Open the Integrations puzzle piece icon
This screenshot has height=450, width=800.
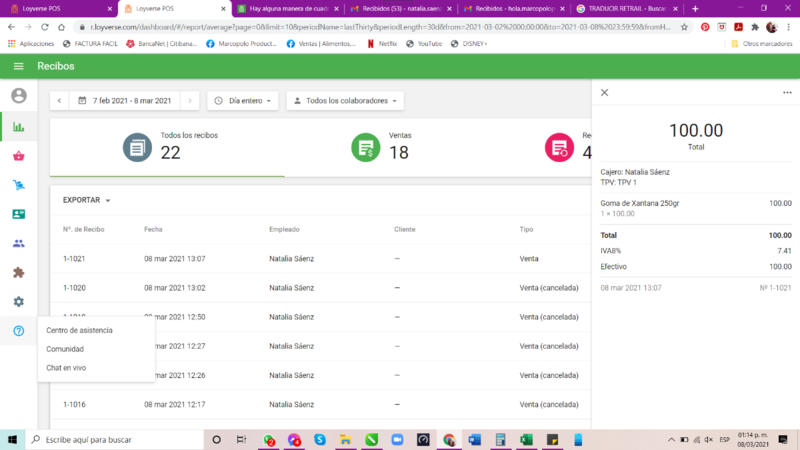pos(18,272)
